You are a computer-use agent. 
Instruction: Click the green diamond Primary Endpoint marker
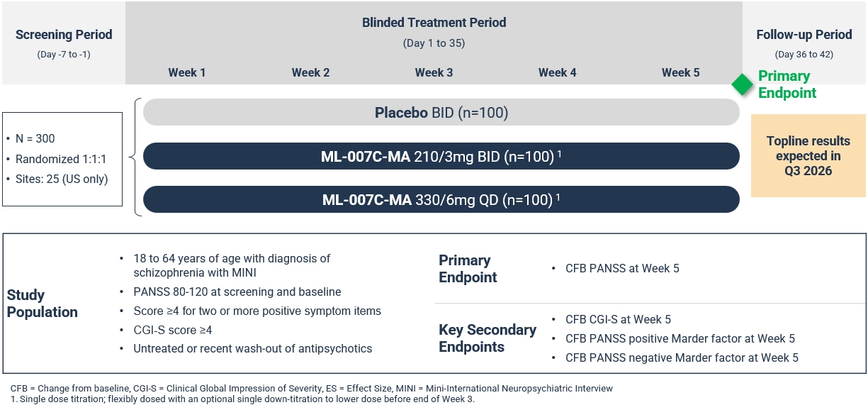[x=742, y=84]
